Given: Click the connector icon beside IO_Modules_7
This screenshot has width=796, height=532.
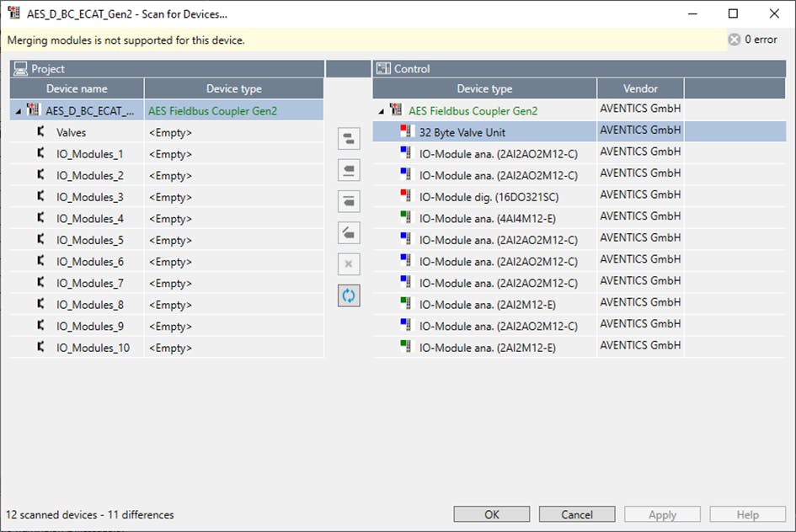Looking at the screenshot, I should pos(41,283).
